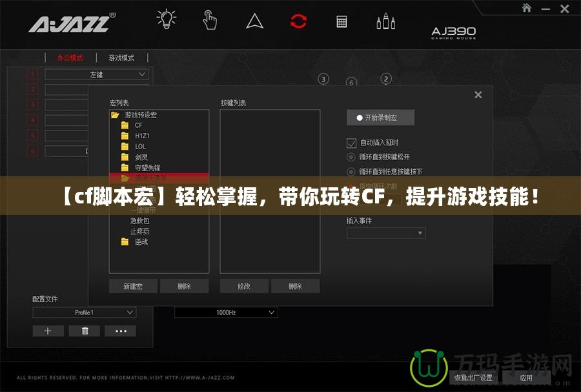Click inside the 按键列表 key list box
Screen dimensions: 581x392
(x=270, y=192)
